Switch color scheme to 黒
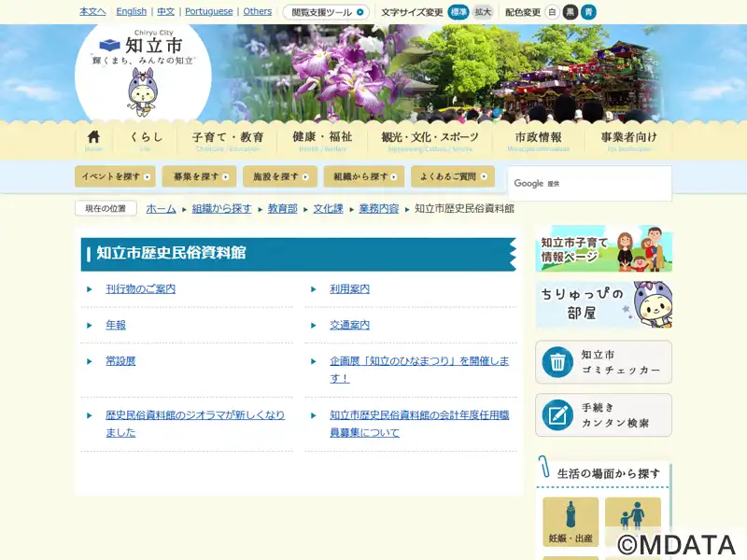747x560 pixels. coord(570,12)
